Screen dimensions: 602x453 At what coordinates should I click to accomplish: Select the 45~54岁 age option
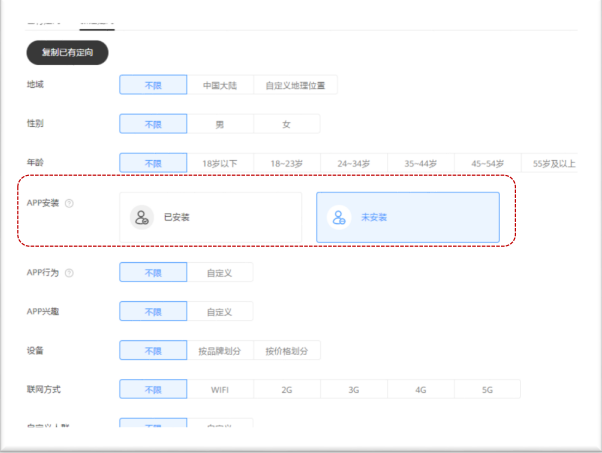(x=488, y=164)
